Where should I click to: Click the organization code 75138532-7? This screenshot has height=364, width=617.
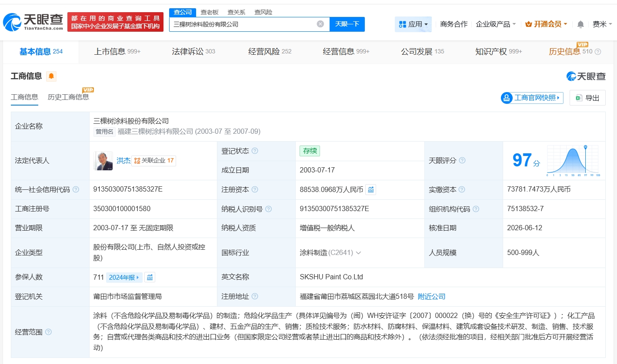(525, 209)
